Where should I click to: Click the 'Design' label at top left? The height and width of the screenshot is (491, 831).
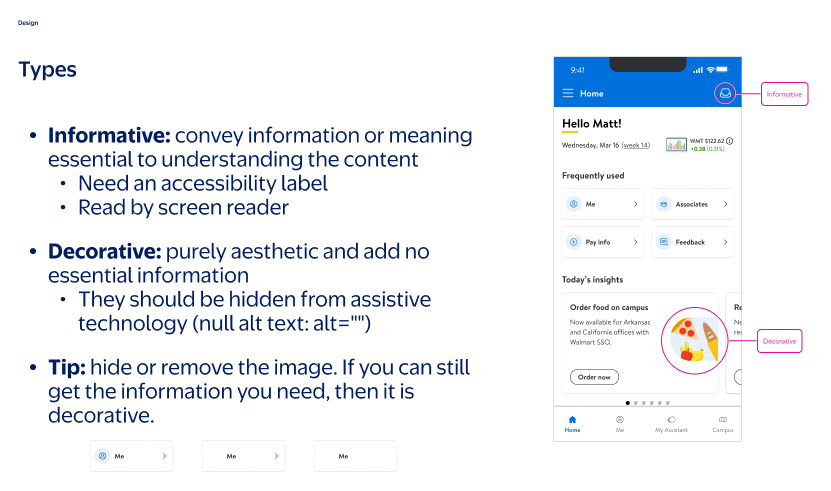coord(28,23)
